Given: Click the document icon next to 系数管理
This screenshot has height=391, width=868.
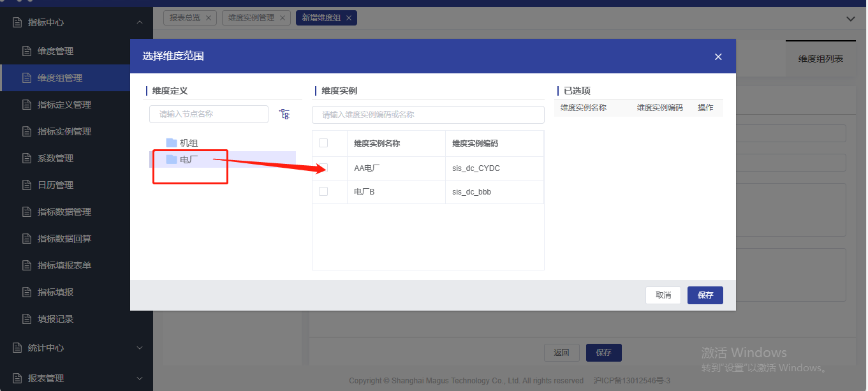Looking at the screenshot, I should 26,158.
